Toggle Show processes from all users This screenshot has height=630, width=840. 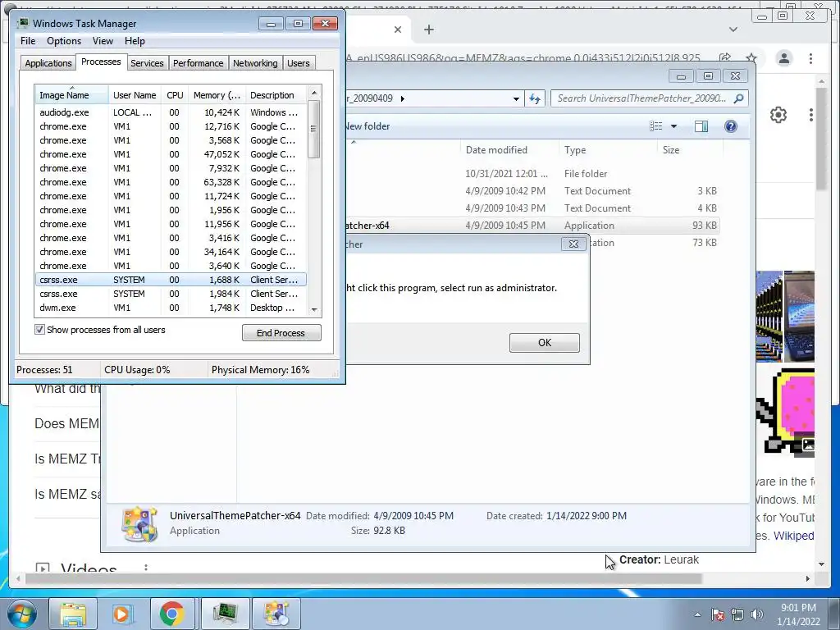pos(39,330)
